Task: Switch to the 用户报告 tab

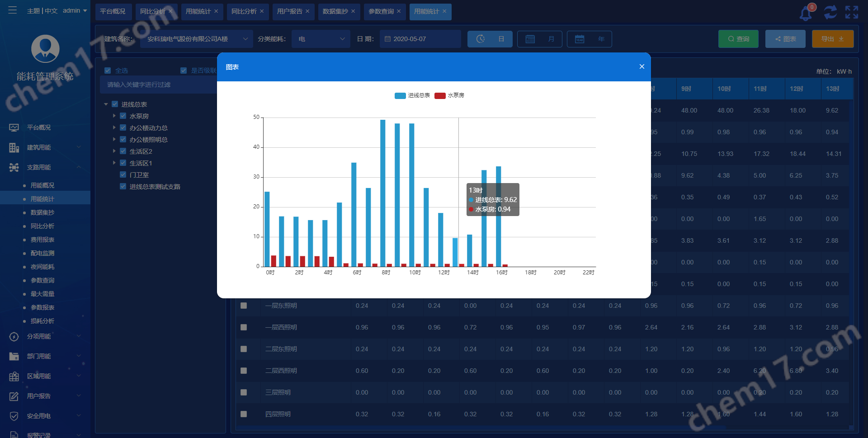Action: [290, 11]
